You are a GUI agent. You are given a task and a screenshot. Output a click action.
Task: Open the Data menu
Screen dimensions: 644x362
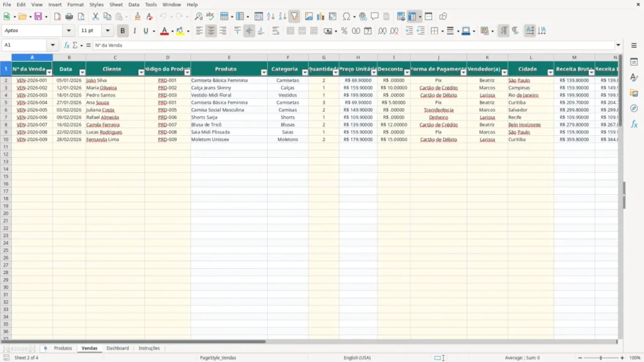(133, 4)
